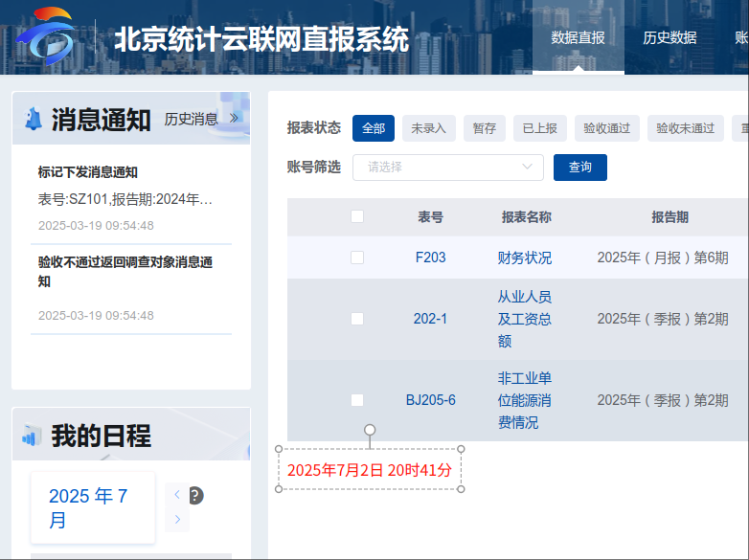This screenshot has height=560, width=749.
Task: Open 非工业单位能源消费情况 report link
Action: click(x=525, y=399)
